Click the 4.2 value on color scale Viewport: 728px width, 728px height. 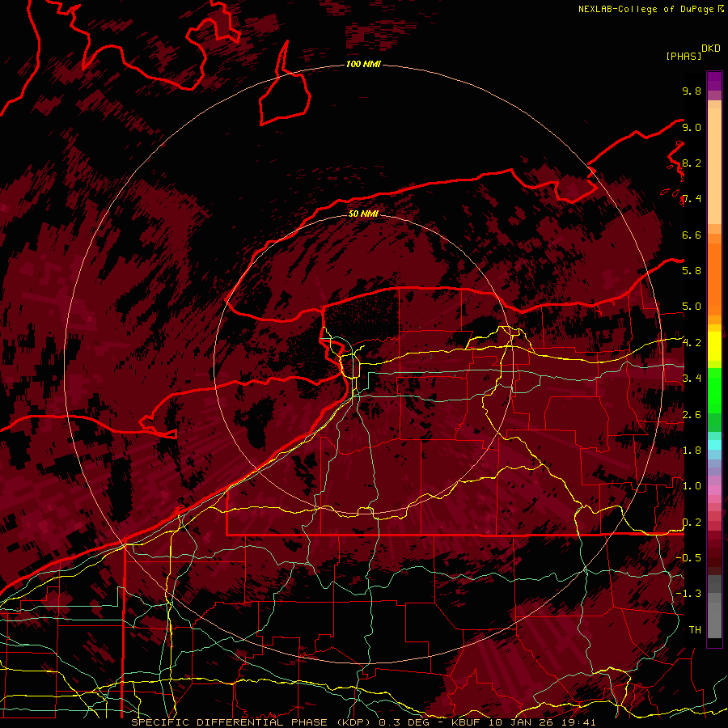[692, 343]
